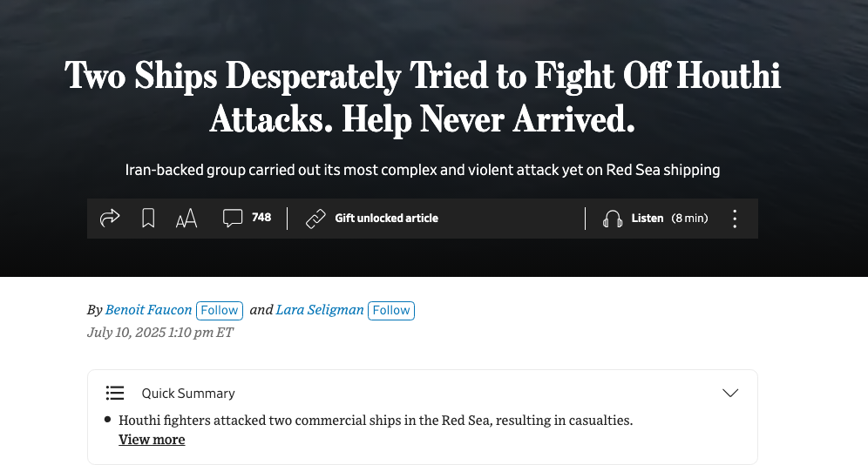Click the headphones listen icon

[x=613, y=219]
